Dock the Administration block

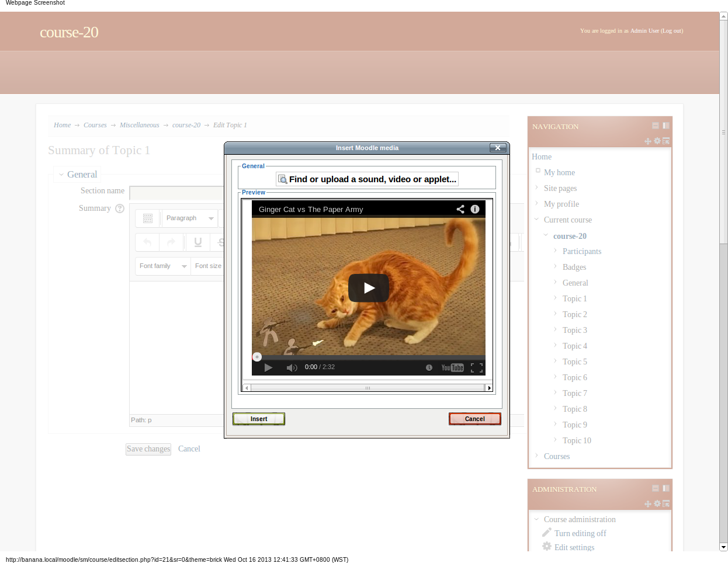(666, 488)
